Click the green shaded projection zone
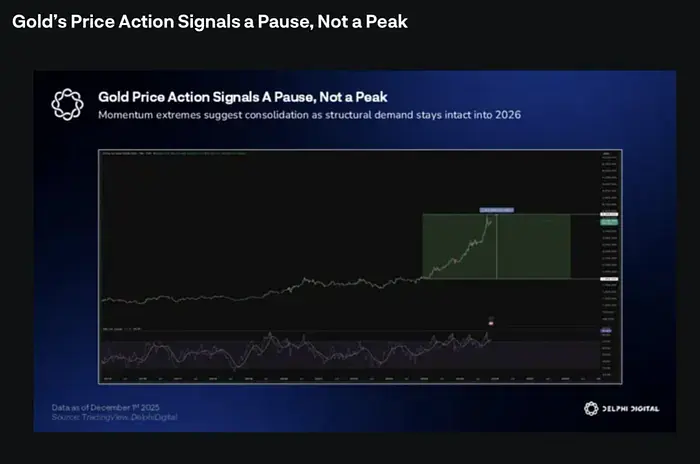 [535, 246]
